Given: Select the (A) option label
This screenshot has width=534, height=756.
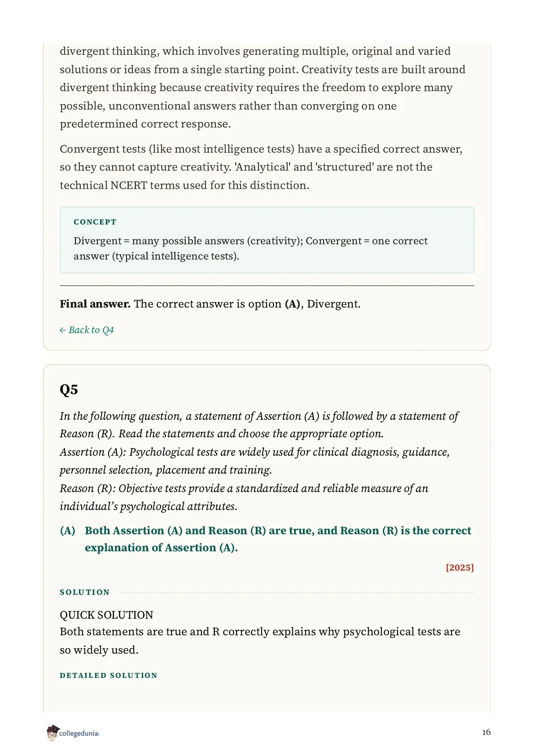Looking at the screenshot, I should [68, 531].
